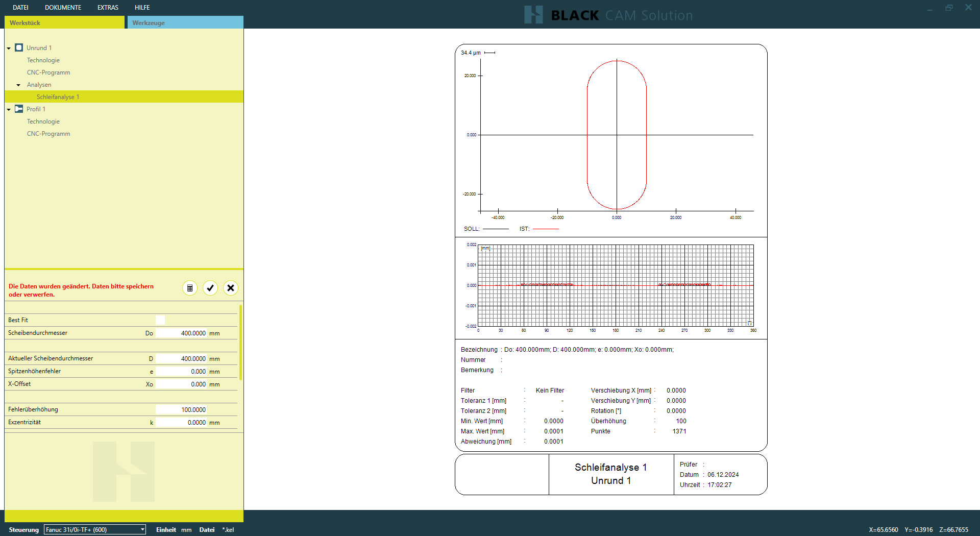
Task: Click the Profil 1 workpiece icon
Action: coord(19,109)
